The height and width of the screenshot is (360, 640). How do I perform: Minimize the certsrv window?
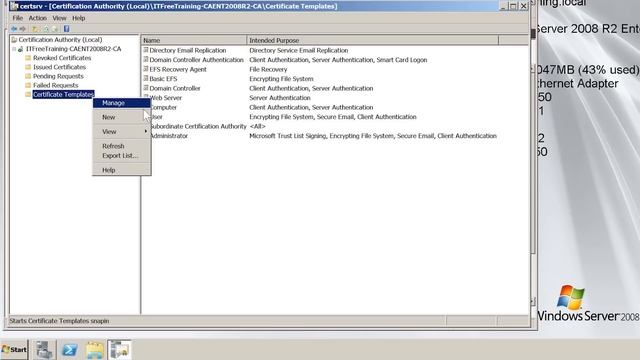pyautogui.click(x=504, y=6)
